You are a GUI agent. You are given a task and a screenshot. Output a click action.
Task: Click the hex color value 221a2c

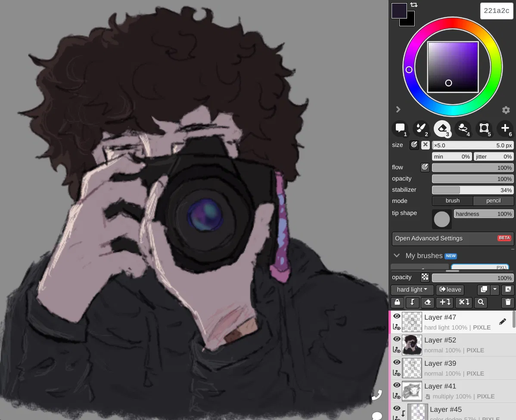pyautogui.click(x=496, y=11)
